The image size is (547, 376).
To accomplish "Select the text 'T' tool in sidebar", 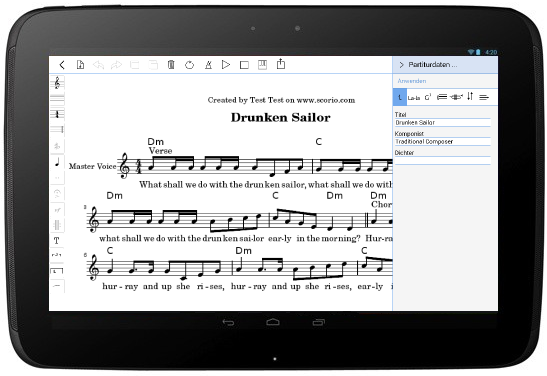I will [57, 240].
